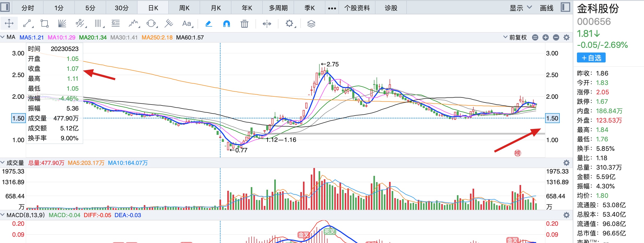Toggle the magnet snap tool
This screenshot has height=243, width=644.
[x=226, y=24]
